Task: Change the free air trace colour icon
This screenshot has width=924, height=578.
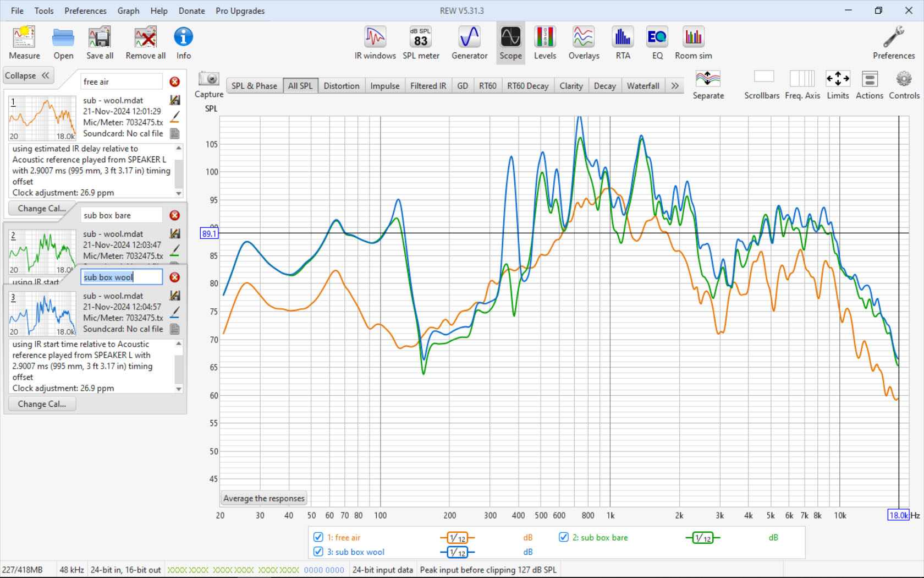Action: 175,117
